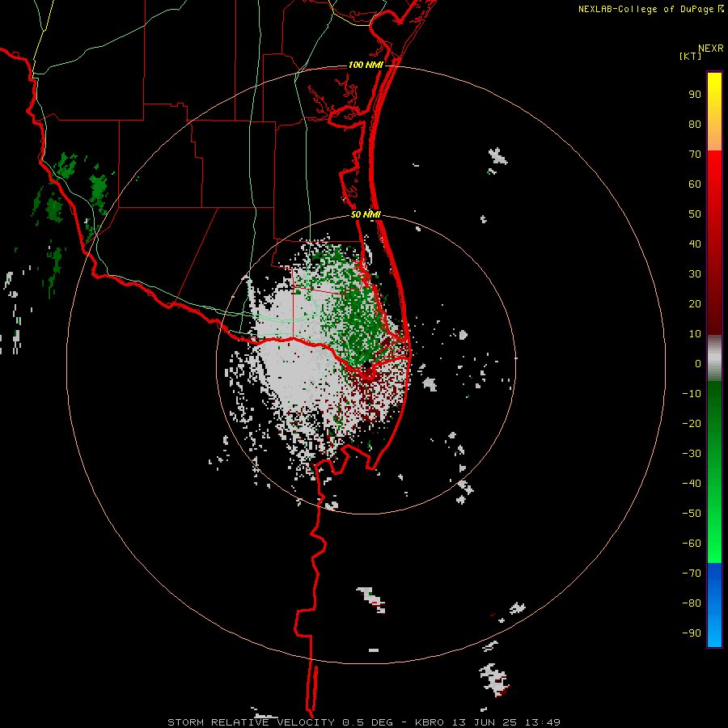
Task: Click the 50 value on velocity scale
Action: [x=695, y=214]
